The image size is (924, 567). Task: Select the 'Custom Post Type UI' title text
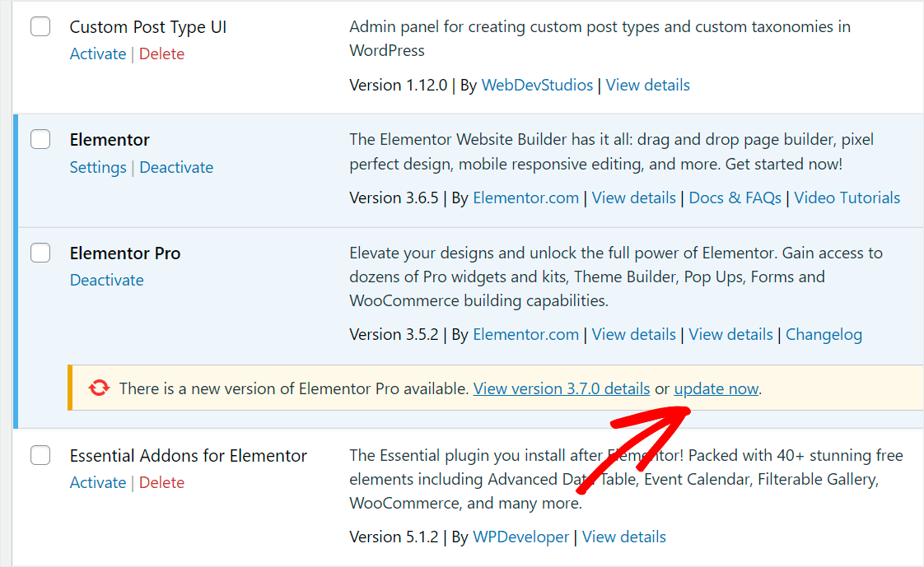(148, 27)
